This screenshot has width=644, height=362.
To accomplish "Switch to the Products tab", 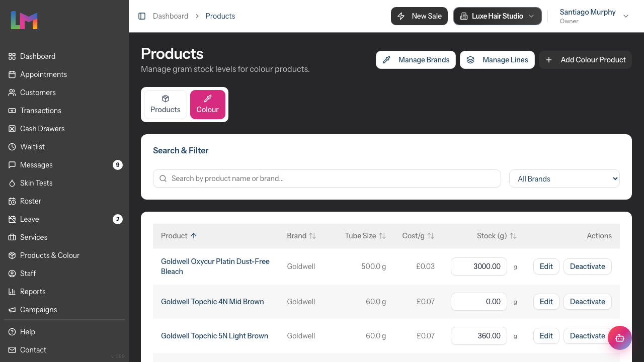I will (x=166, y=105).
